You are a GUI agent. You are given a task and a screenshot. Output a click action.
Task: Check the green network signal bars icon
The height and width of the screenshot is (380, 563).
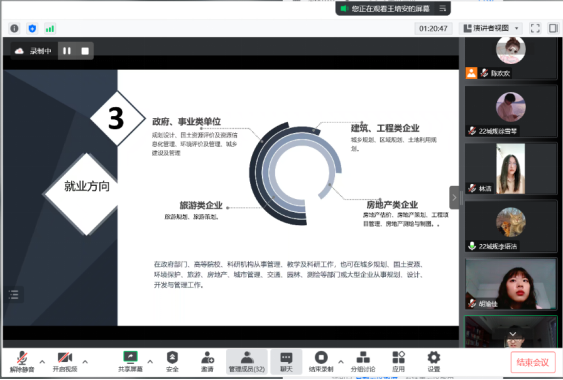click(50, 28)
